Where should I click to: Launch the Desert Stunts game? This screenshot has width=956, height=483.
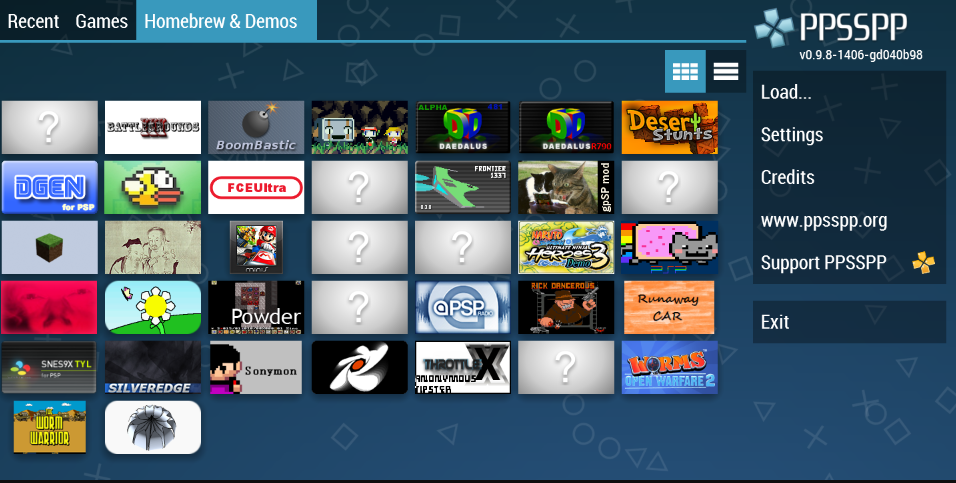pos(669,127)
